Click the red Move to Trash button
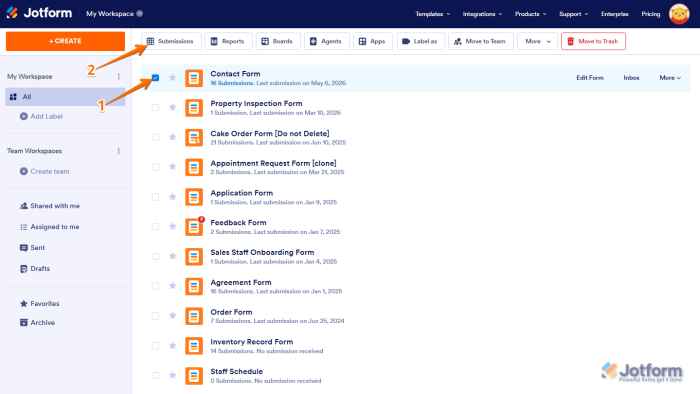 [x=593, y=41]
